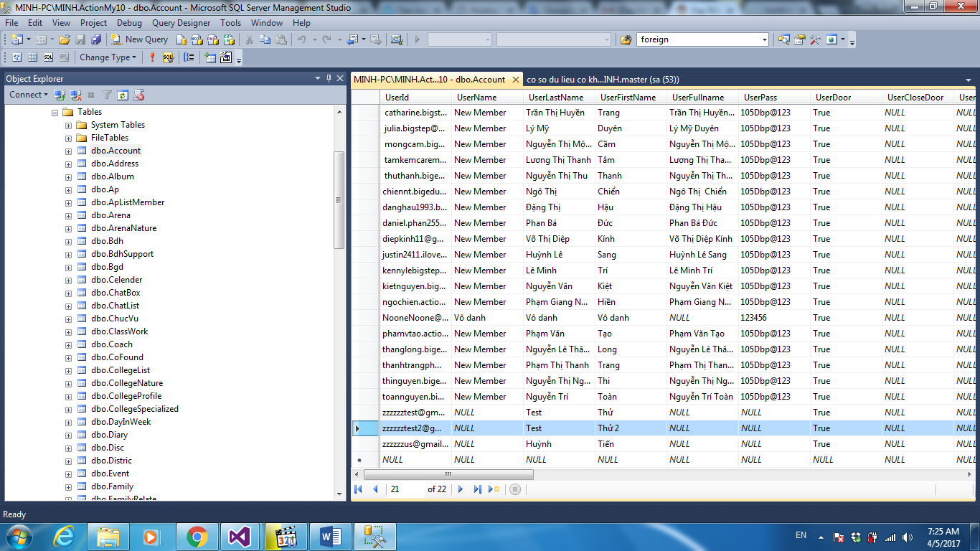980x551 pixels.
Task: Open the Change Type dropdown
Action: [x=108, y=57]
